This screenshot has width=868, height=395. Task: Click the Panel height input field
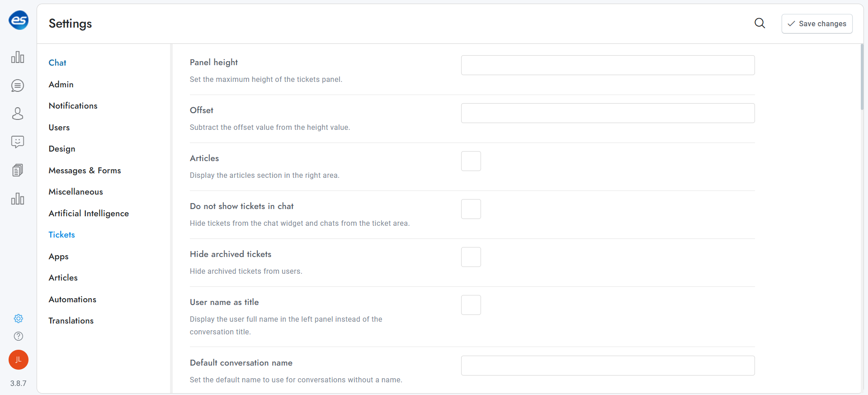608,65
